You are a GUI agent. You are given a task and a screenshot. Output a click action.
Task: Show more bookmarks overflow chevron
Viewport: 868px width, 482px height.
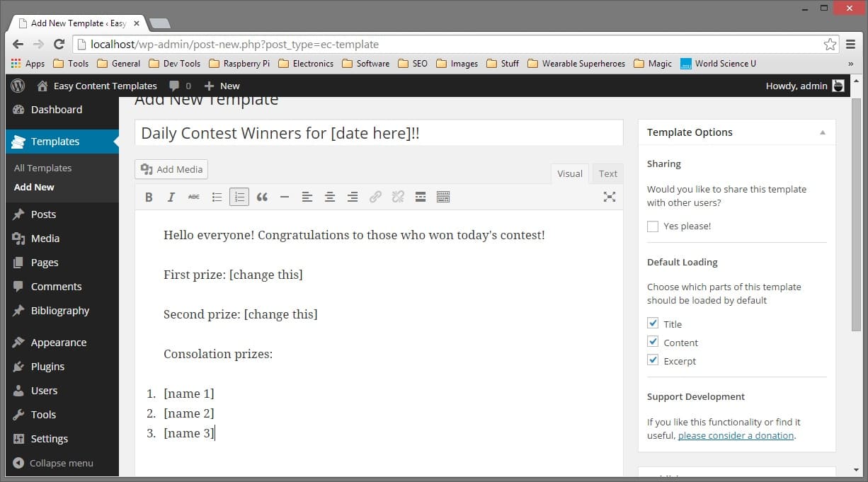click(850, 64)
